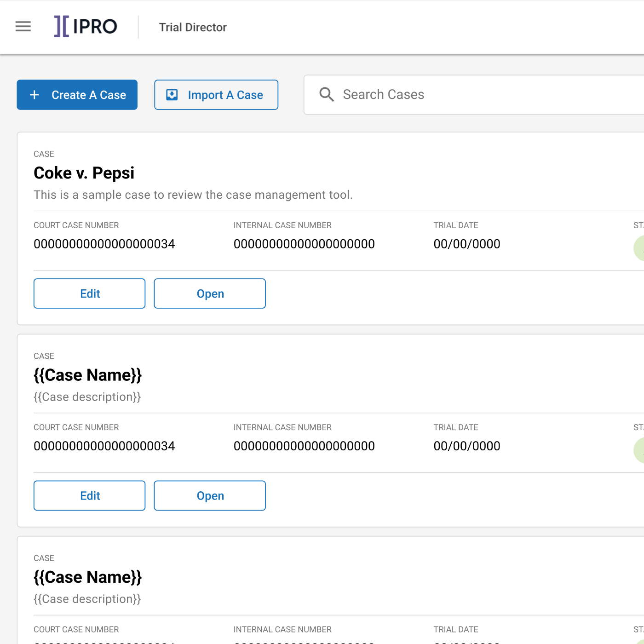644x644 pixels.
Task: Open the hamburger navigation menu
Action: click(23, 27)
